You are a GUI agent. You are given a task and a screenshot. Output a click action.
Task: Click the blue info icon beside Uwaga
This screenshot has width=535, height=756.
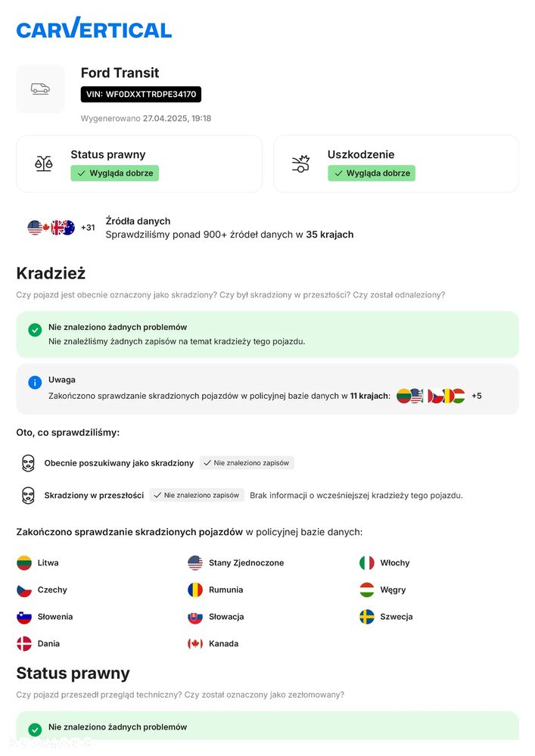pyautogui.click(x=35, y=382)
